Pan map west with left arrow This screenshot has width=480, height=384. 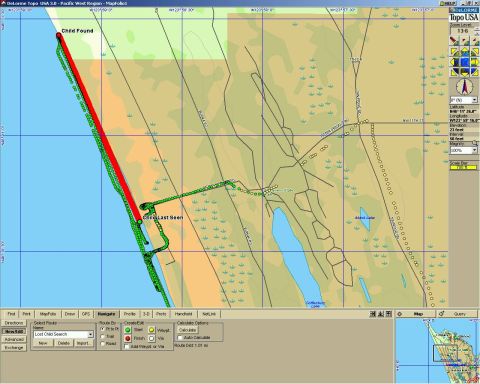[454, 62]
